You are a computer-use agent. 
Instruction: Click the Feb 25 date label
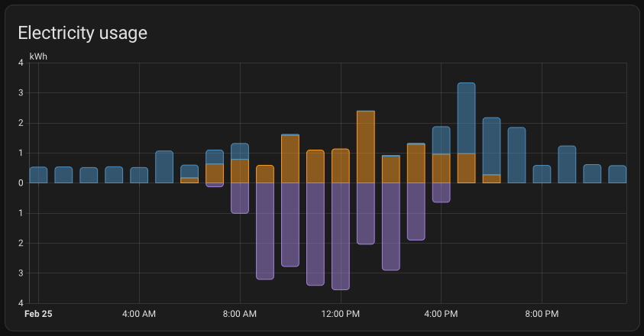38,314
